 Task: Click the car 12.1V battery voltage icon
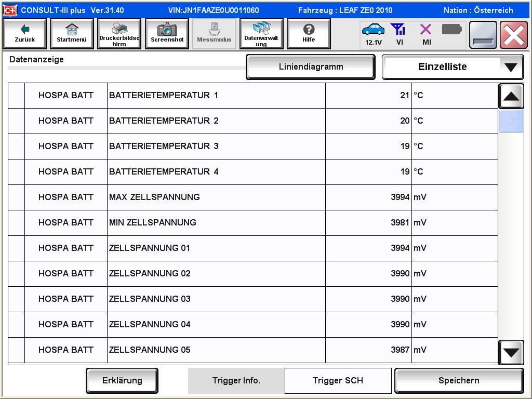[373, 30]
